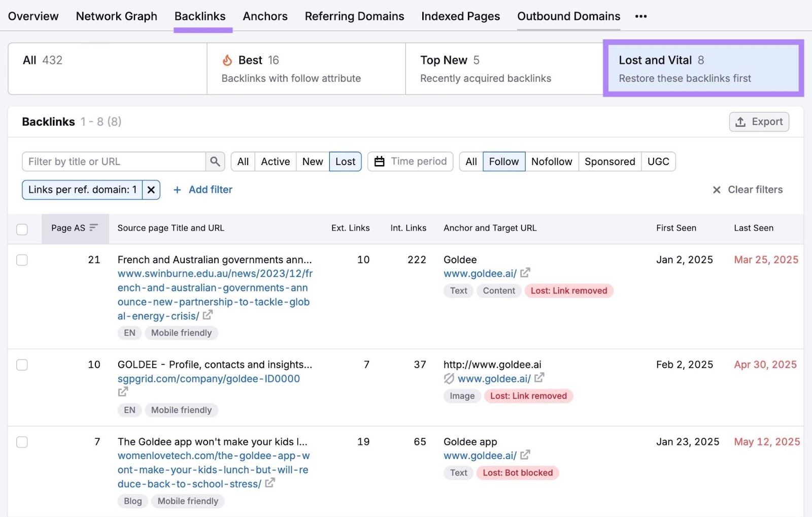Select the Nofollow filter button

(x=552, y=161)
